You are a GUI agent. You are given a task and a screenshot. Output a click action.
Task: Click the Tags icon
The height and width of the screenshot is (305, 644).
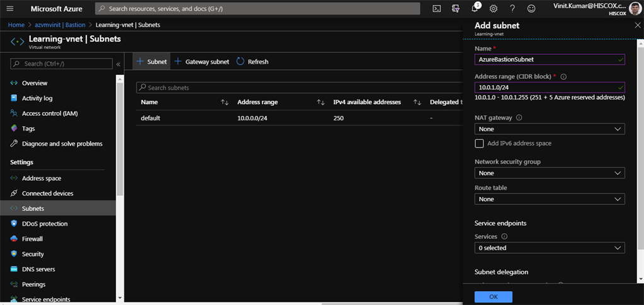coord(14,129)
